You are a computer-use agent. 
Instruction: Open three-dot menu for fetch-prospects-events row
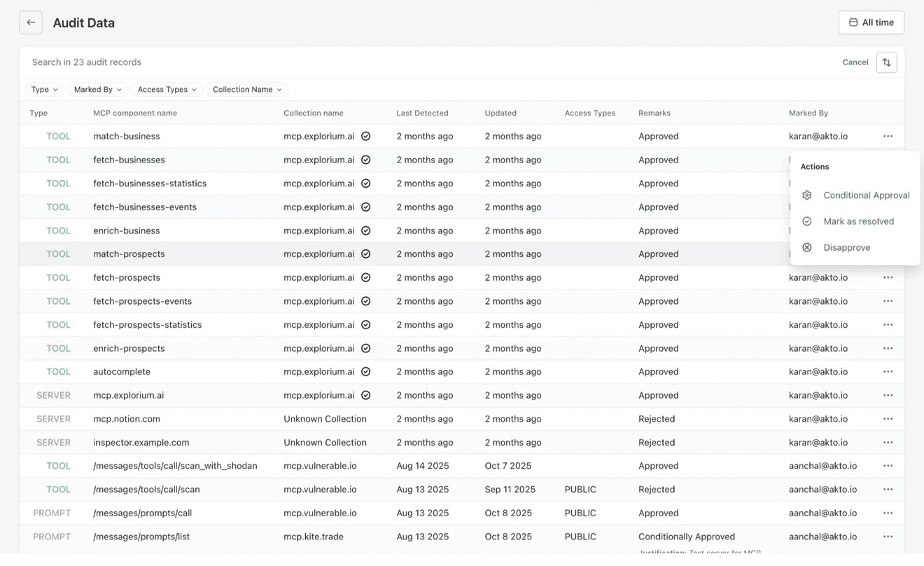point(888,301)
